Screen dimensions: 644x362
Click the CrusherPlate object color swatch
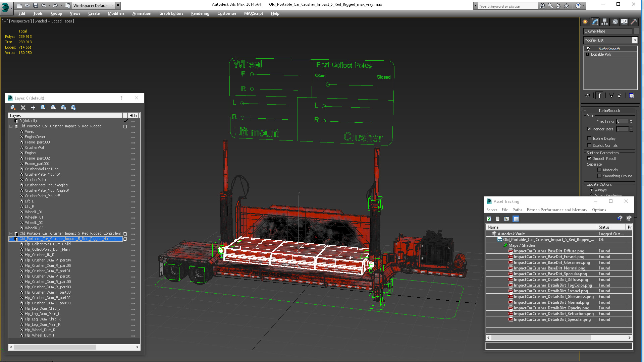click(636, 31)
